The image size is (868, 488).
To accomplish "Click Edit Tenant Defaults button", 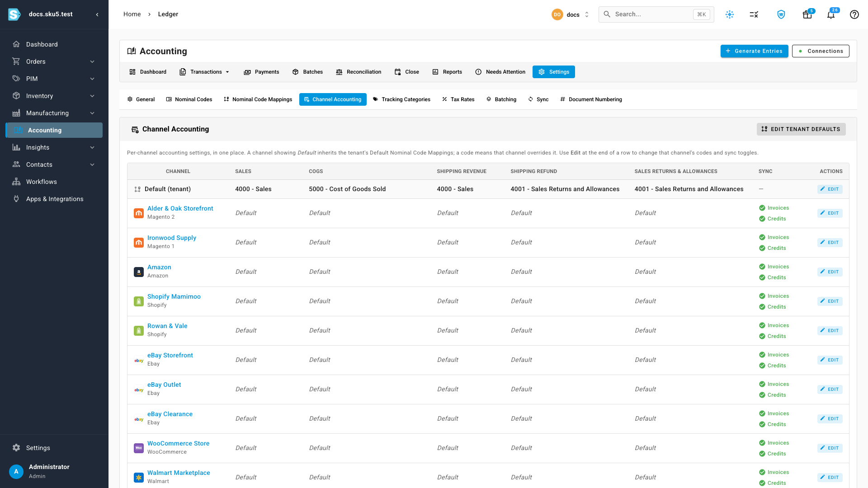I will pos(801,129).
